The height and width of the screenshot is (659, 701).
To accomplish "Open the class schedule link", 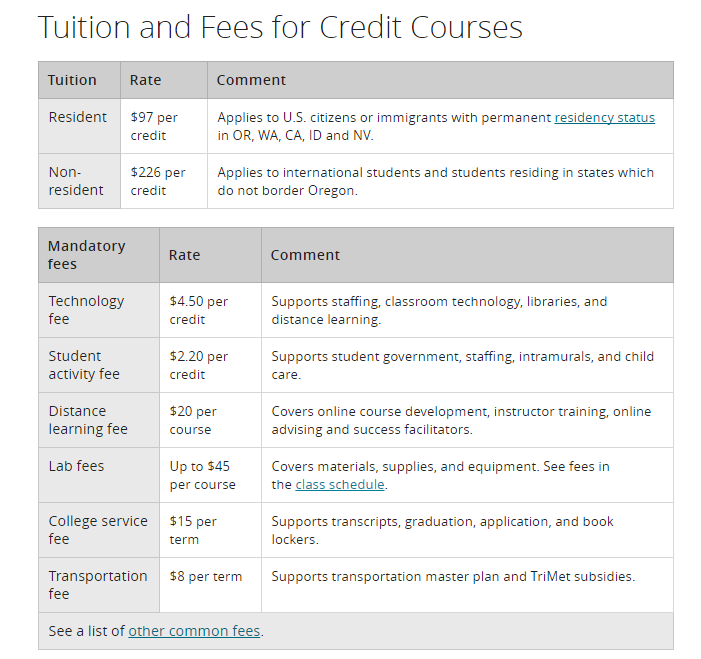I will [x=340, y=485].
